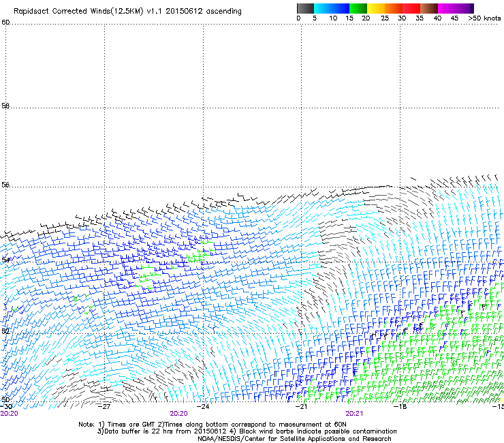
Task: Click the green 15-20 knots color swatch
Action: [x=358, y=8]
